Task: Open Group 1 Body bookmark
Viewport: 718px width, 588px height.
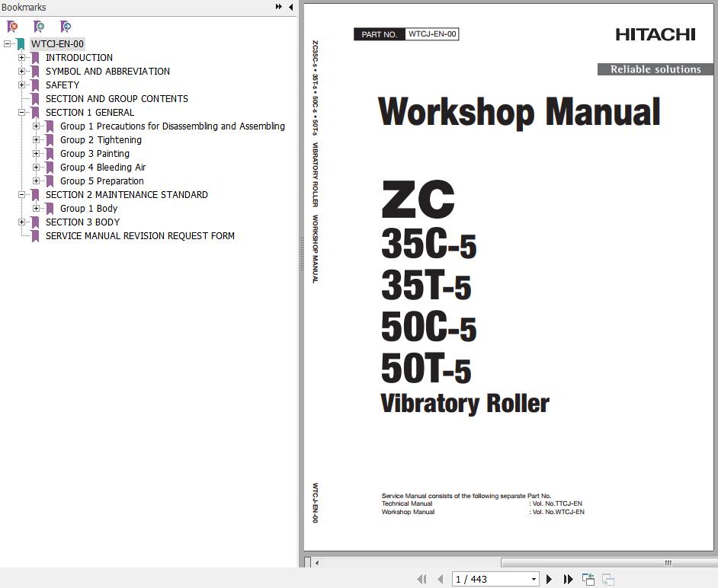Action: [89, 209]
